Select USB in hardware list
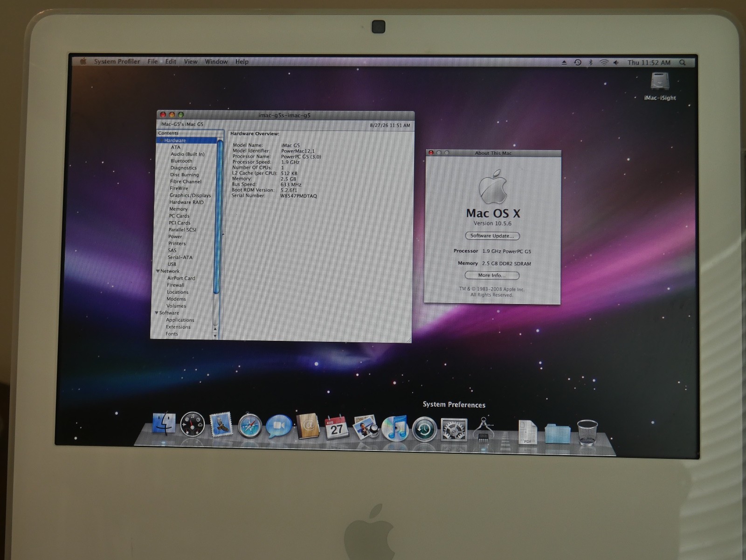The image size is (746, 560). (172, 264)
